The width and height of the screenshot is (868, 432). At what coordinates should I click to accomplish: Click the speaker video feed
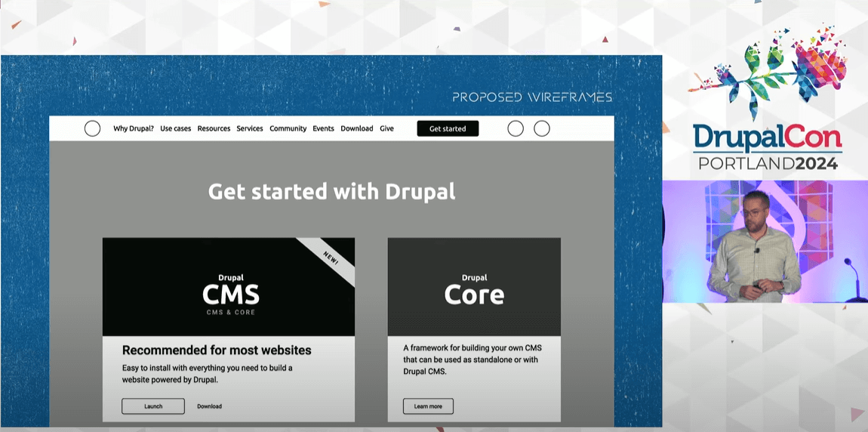[765, 242]
